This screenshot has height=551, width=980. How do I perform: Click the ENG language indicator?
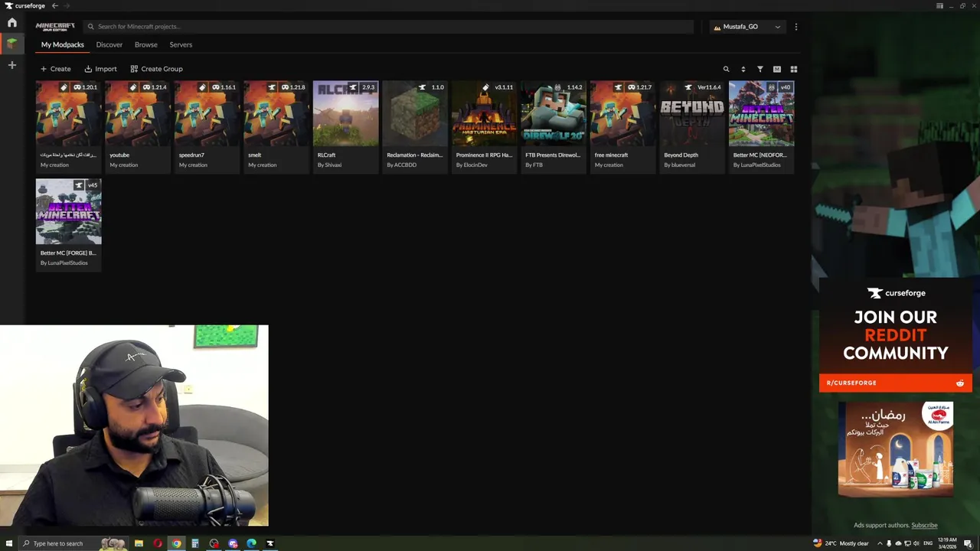pyautogui.click(x=928, y=543)
